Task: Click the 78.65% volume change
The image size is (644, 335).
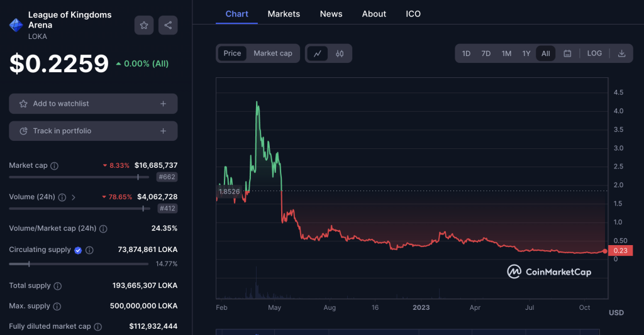Action: [117, 197]
